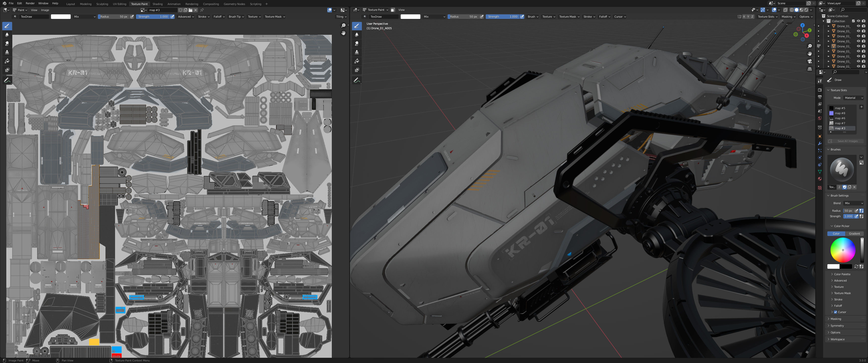Open the Texture Slots Mode Material dropdown
Viewport: 868px width, 363px height.
pyautogui.click(x=854, y=98)
